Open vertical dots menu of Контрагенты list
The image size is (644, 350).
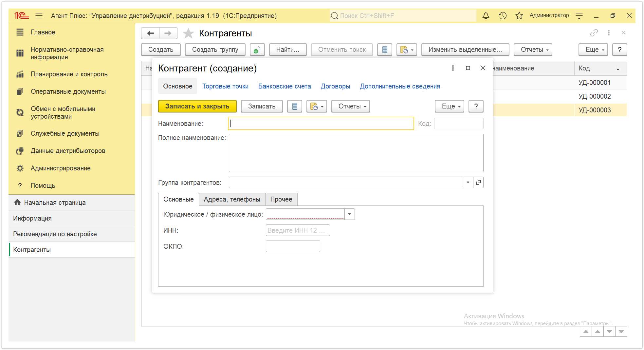pos(609,33)
